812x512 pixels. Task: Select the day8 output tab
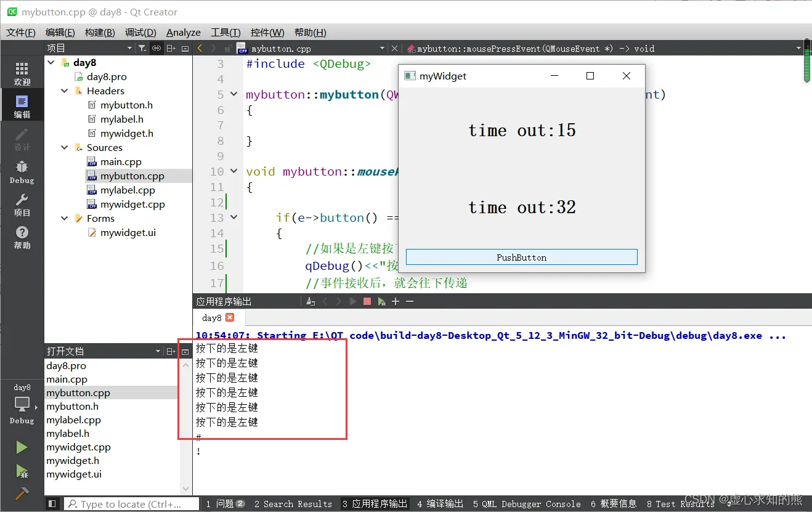tap(211, 317)
